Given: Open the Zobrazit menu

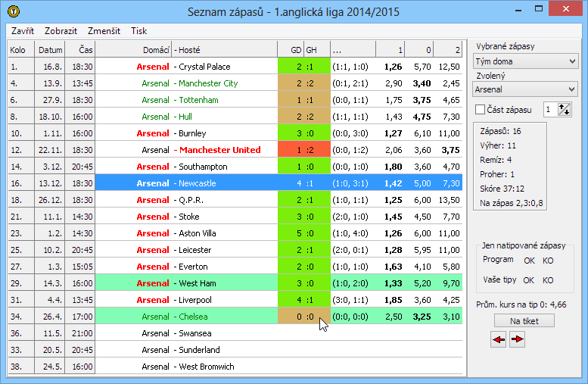Looking at the screenshot, I should point(61,31).
